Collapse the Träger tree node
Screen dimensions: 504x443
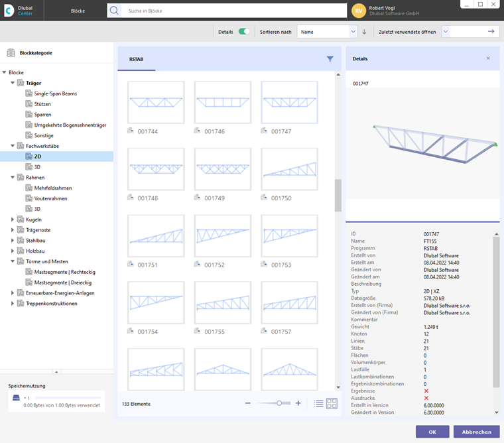tap(13, 83)
